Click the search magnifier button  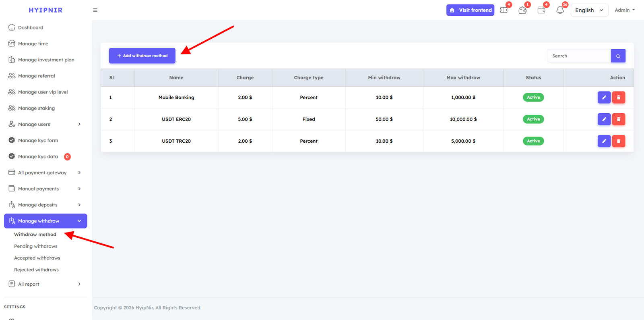[618, 56]
